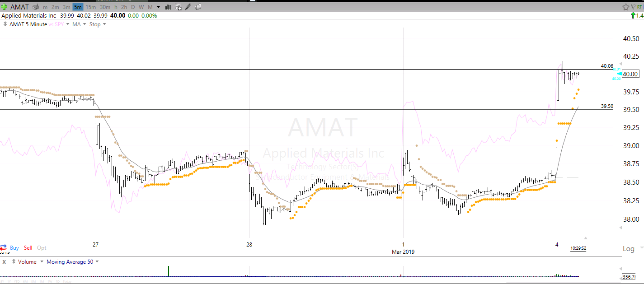Click the 38.00 price axis label
The height and width of the screenshot is (284, 644).
click(x=631, y=219)
